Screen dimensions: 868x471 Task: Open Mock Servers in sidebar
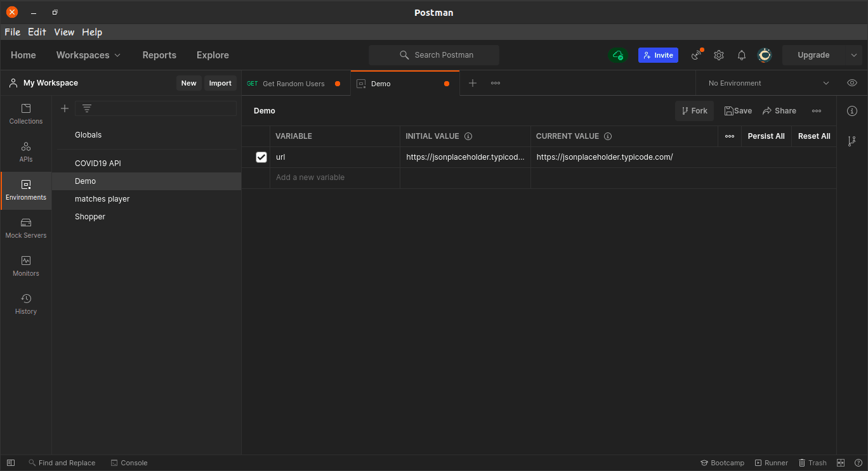[26, 228]
